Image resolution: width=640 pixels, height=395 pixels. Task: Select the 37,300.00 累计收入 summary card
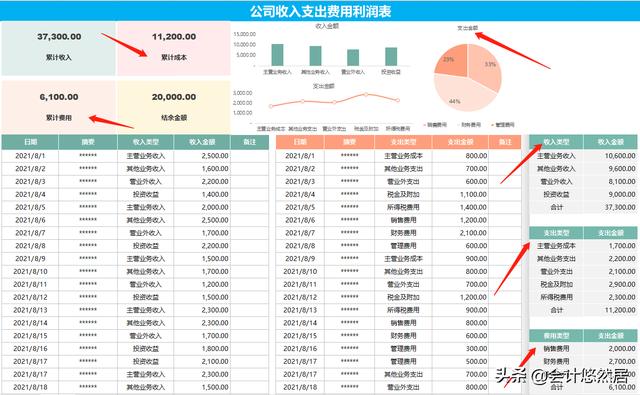click(59, 49)
